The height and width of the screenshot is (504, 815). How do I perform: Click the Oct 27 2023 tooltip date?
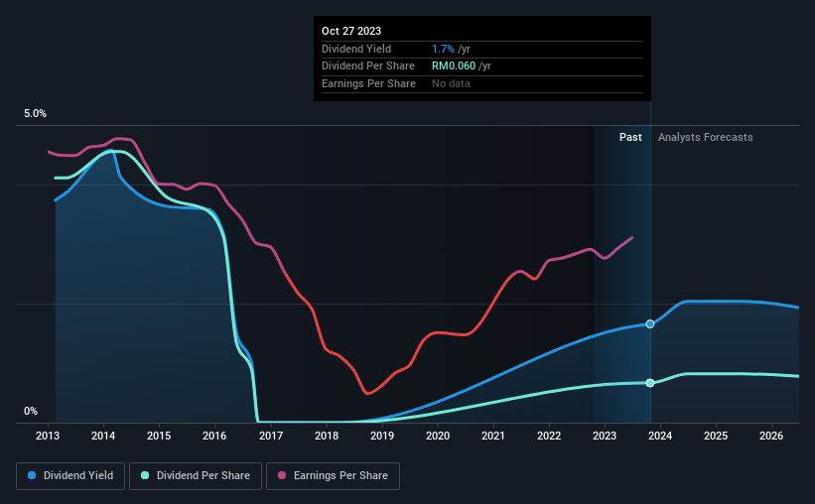click(351, 31)
